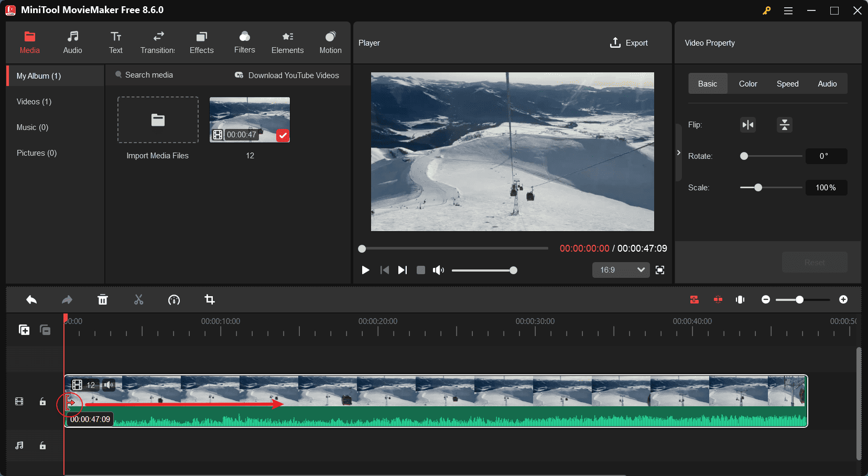Remove empty track icon
Image resolution: width=868 pixels, height=476 pixels.
coord(45,330)
